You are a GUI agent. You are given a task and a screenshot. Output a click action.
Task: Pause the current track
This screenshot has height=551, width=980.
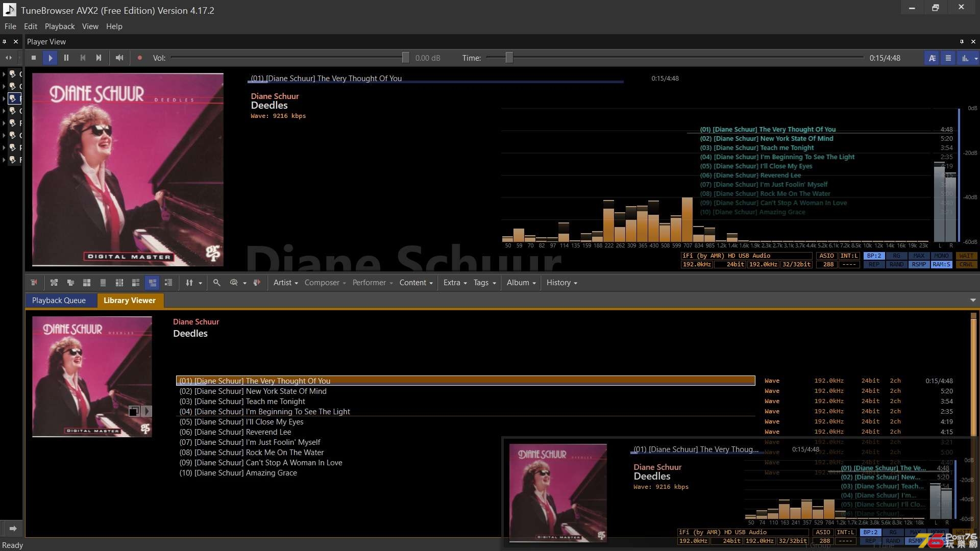coord(66,58)
